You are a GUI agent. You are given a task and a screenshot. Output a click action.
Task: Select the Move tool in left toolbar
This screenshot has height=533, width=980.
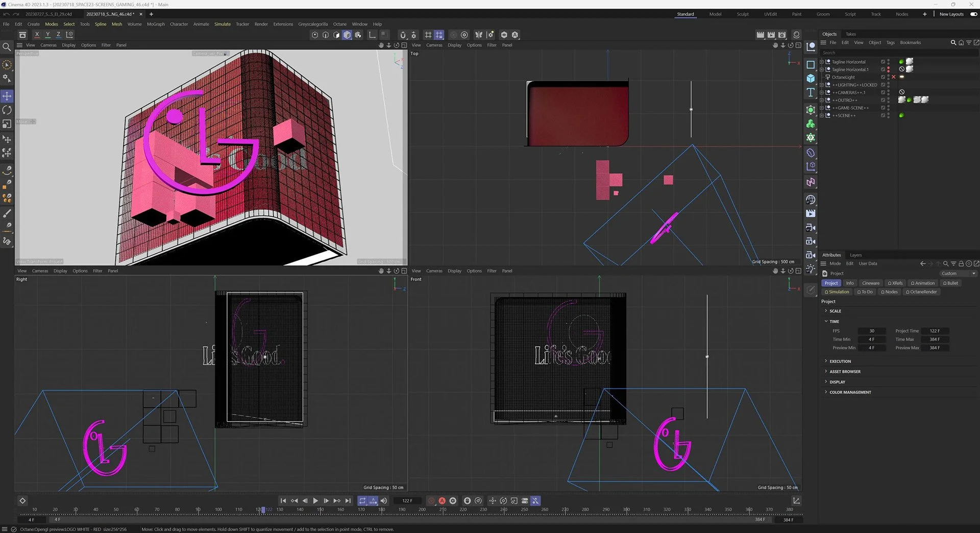point(7,96)
